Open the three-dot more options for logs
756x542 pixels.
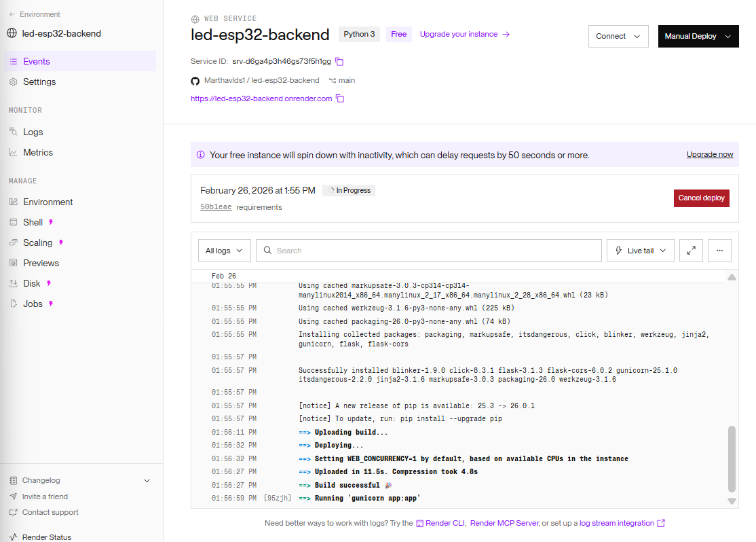pyautogui.click(x=720, y=251)
